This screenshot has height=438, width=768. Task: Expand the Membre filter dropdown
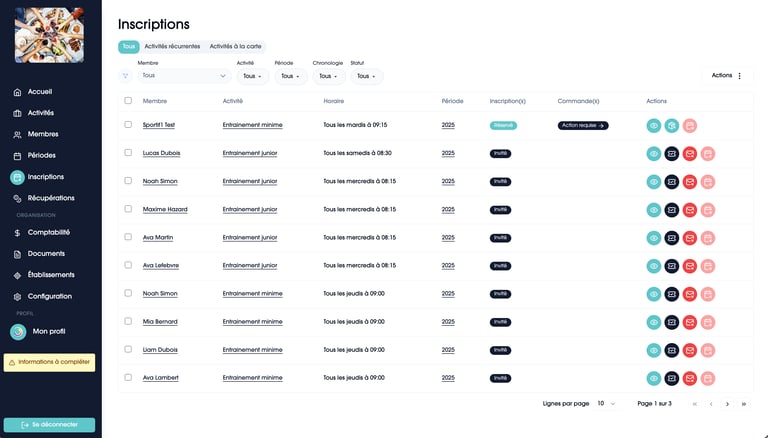[184, 76]
